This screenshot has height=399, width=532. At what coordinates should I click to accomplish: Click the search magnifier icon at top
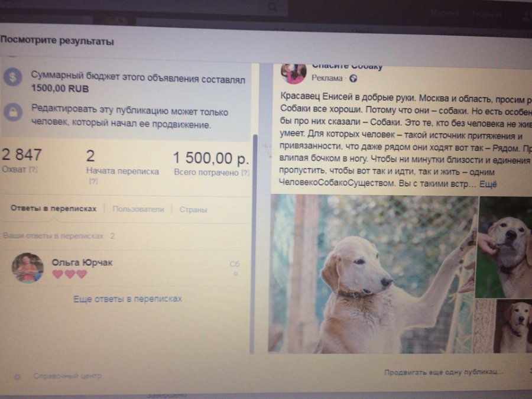click(x=272, y=7)
